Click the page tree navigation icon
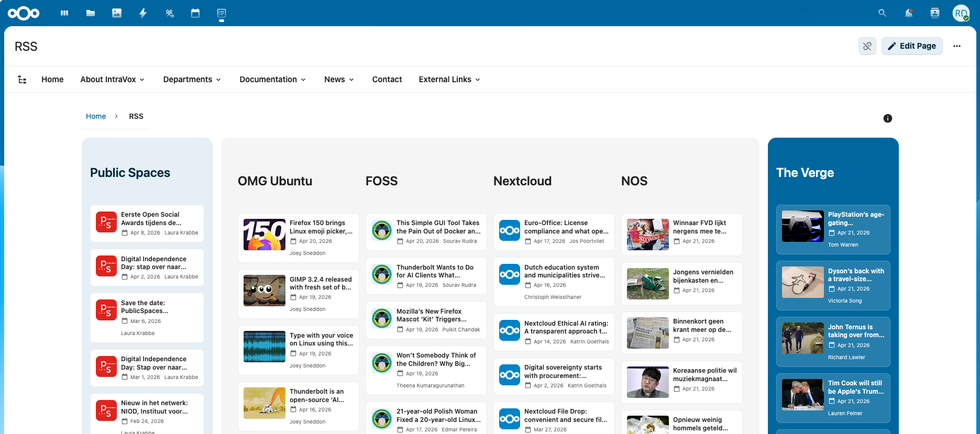This screenshot has height=434, width=980. click(x=22, y=80)
